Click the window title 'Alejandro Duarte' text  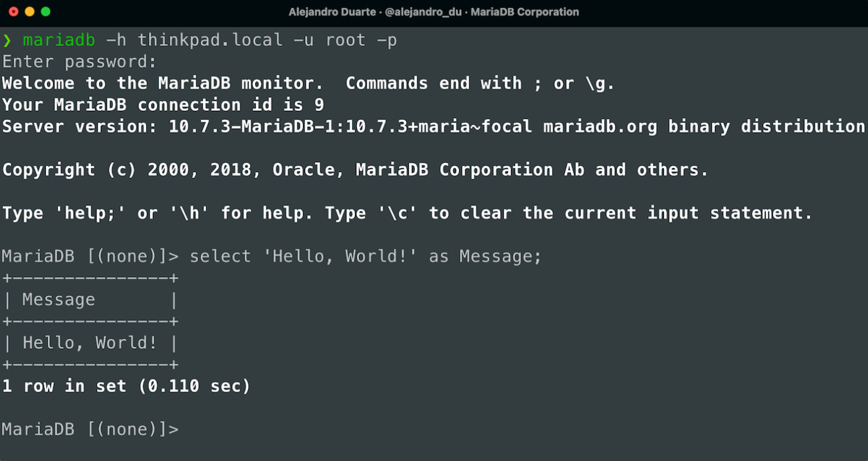click(332, 12)
